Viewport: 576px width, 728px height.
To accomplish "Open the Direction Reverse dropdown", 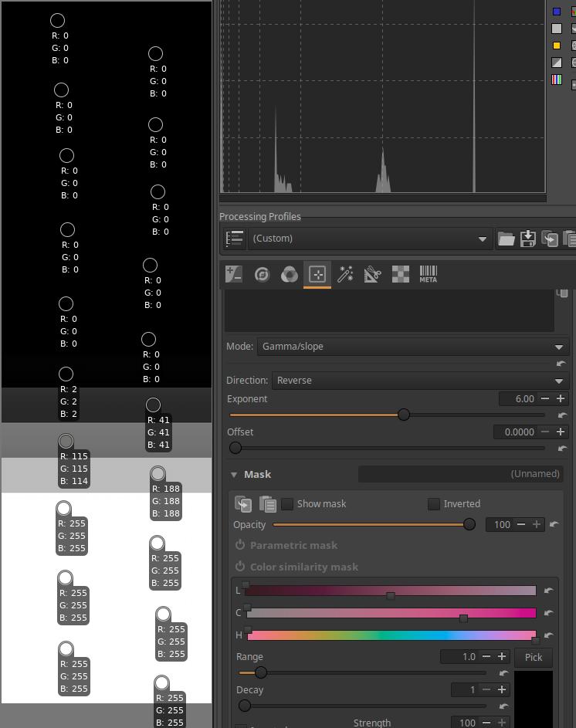I will (419, 381).
